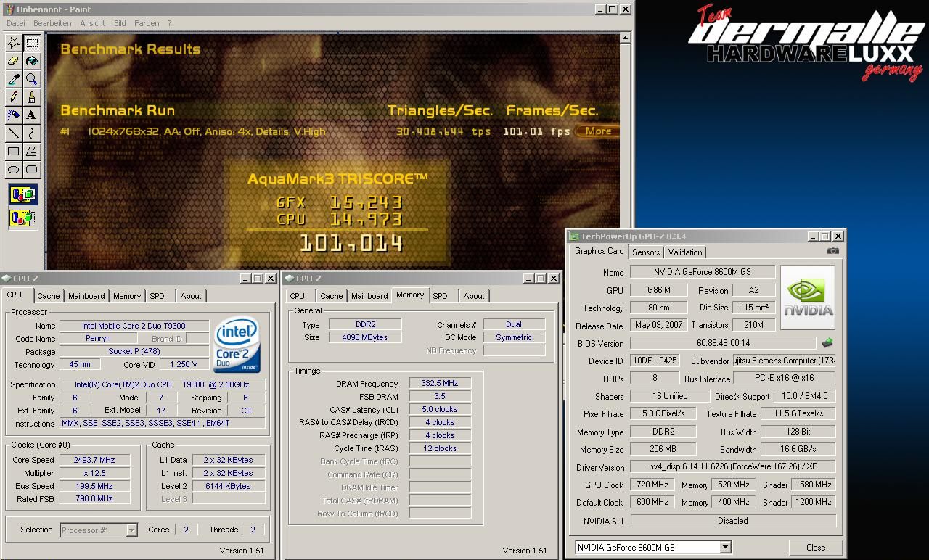Click the Level 2 cache value 6144 KBytes
The height and width of the screenshot is (560, 929).
tap(228, 486)
